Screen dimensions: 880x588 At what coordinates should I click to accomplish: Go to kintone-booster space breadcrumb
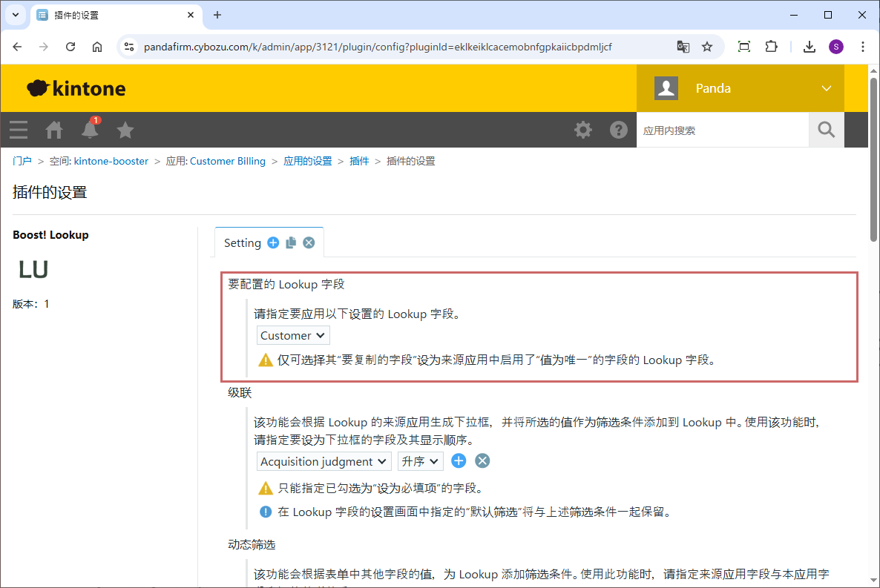coord(111,161)
